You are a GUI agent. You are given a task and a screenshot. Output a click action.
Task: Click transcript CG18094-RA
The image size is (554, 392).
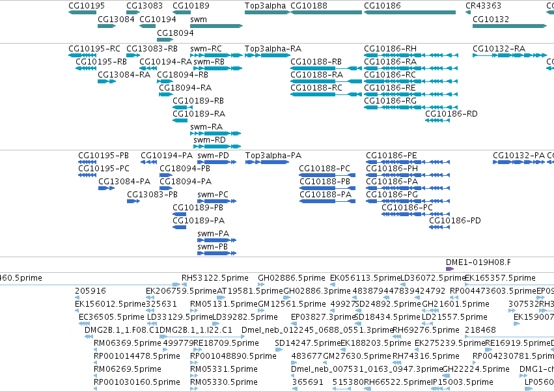click(185, 88)
